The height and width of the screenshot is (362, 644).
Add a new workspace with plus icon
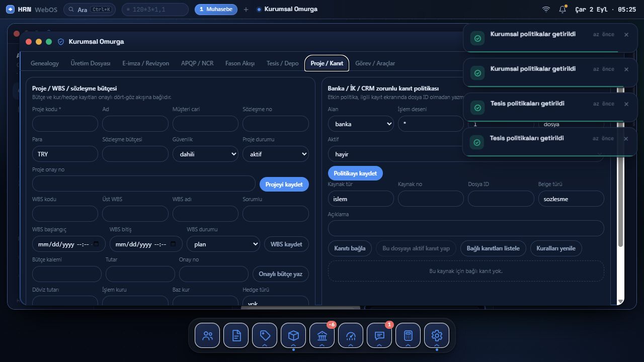[246, 10]
